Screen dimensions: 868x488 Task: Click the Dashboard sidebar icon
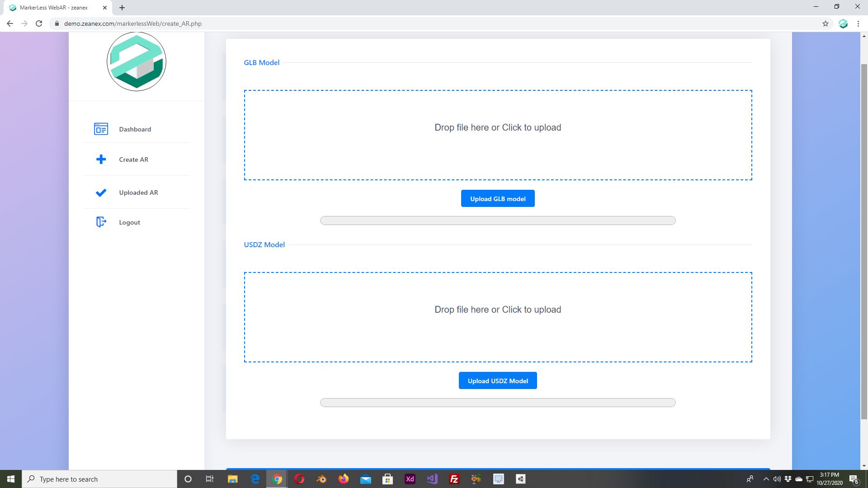[x=101, y=129]
